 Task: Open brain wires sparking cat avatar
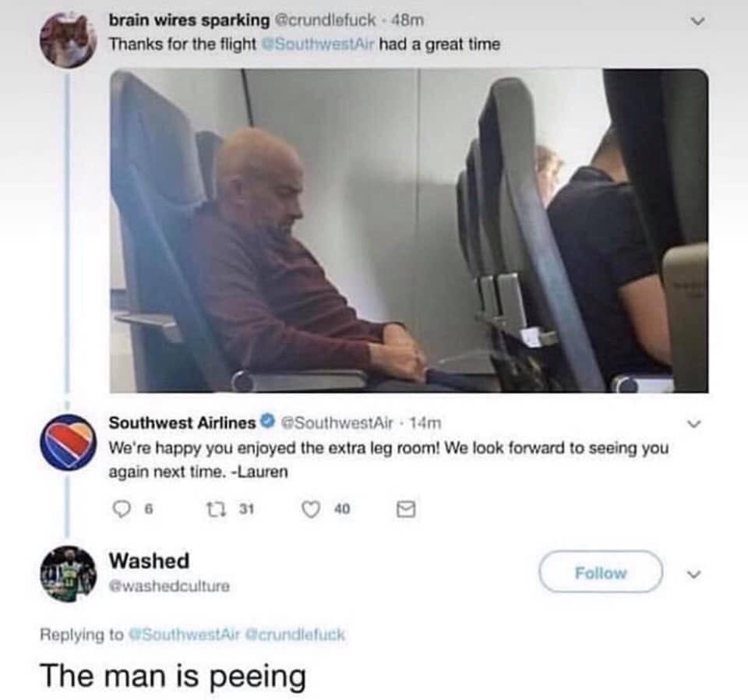[x=67, y=40]
